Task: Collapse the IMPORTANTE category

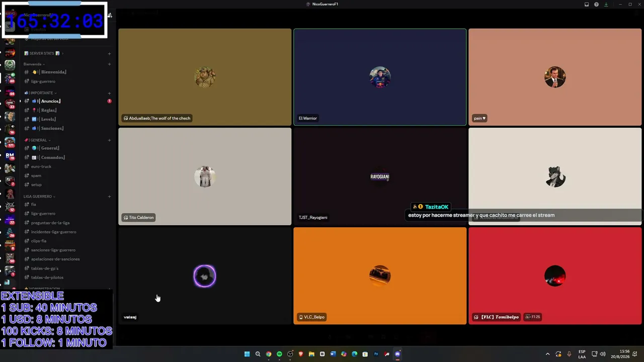Action: [x=40, y=93]
